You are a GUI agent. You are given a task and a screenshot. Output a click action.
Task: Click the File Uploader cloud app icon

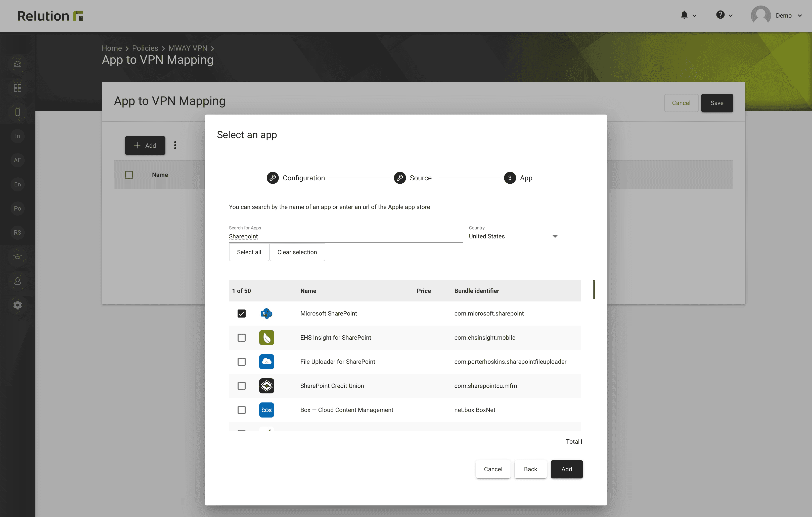click(266, 362)
